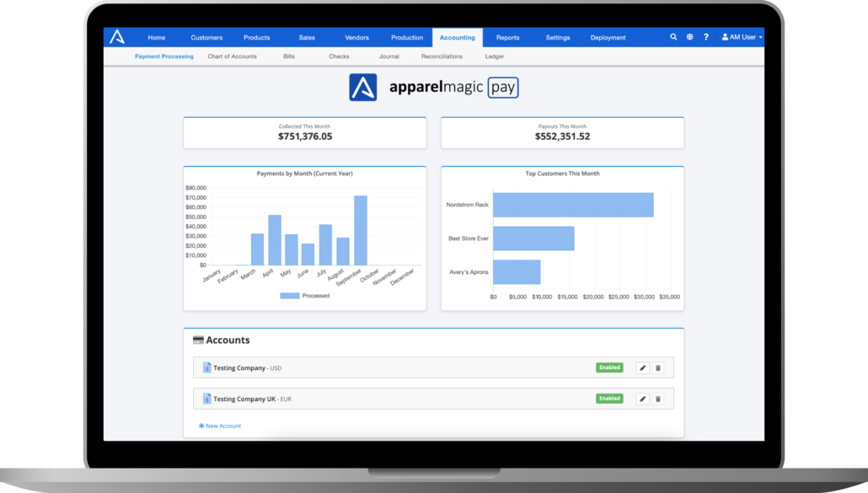Image resolution: width=868 pixels, height=493 pixels.
Task: Click the New Account plus icon
Action: tap(201, 426)
